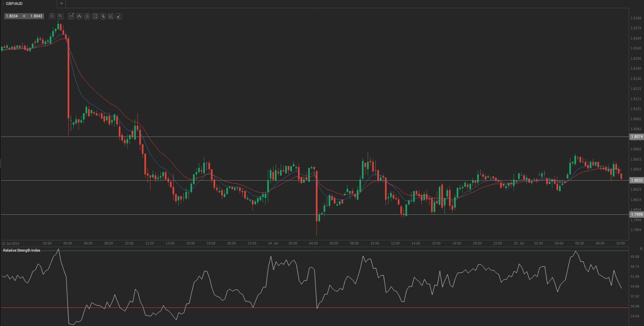Click the 1.8043 ask price

click(36, 16)
